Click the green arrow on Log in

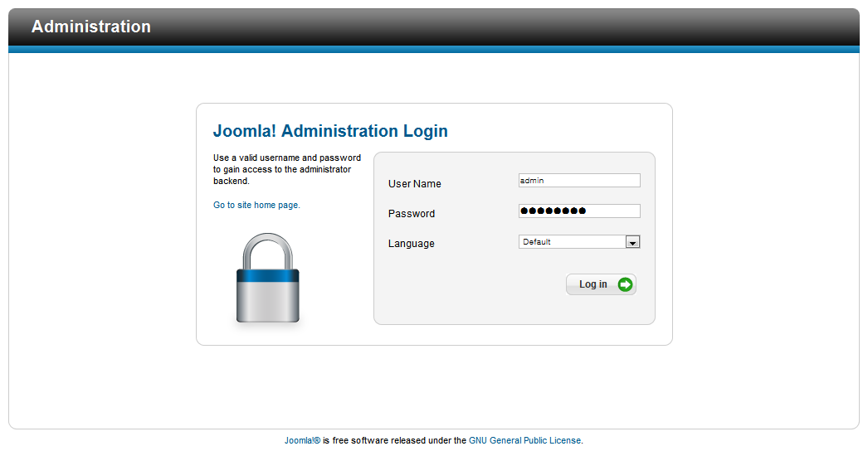(x=626, y=284)
